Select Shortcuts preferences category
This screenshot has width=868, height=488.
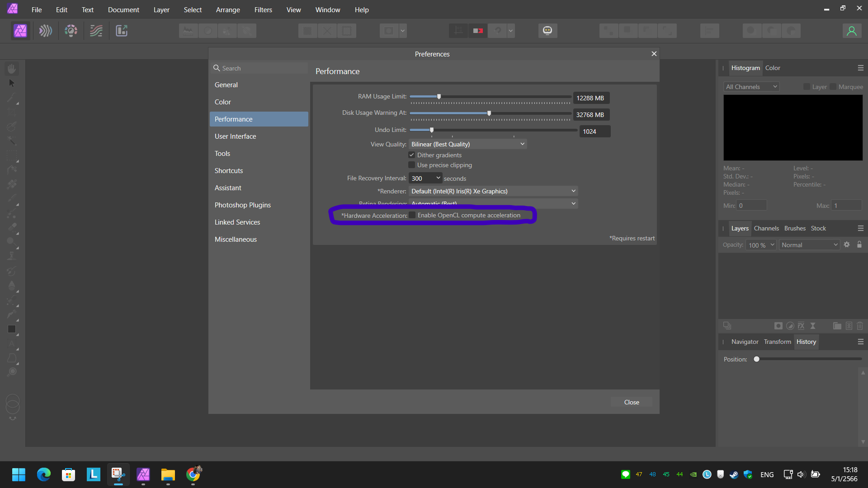(259, 171)
